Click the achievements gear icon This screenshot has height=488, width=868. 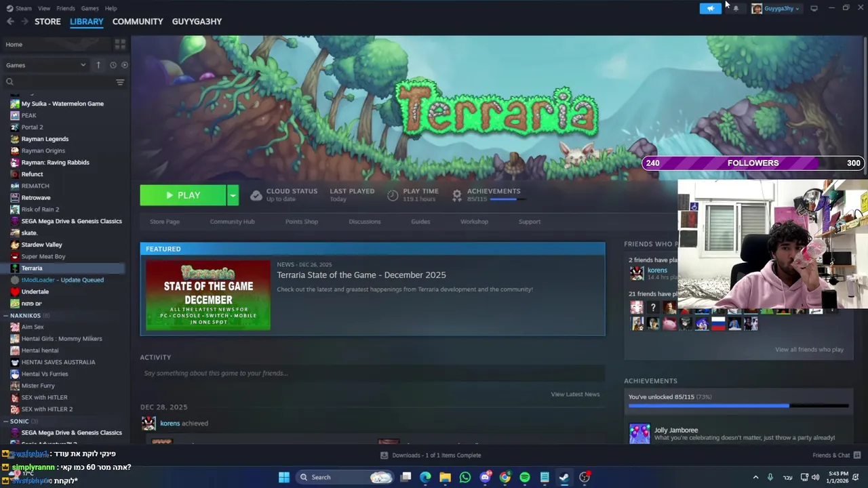[x=457, y=195]
